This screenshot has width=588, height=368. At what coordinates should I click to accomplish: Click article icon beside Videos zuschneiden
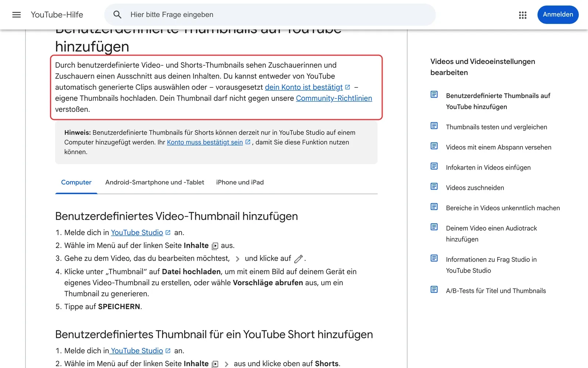click(434, 187)
